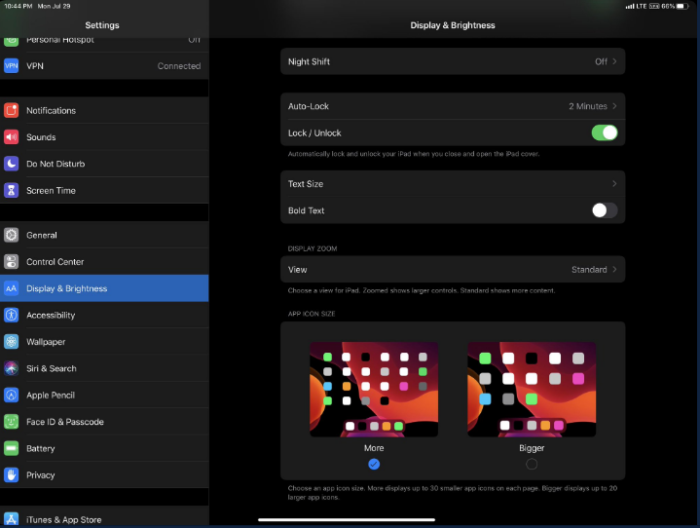Choose the More home screen preview thumbnail
The height and width of the screenshot is (528, 700).
tap(374, 389)
